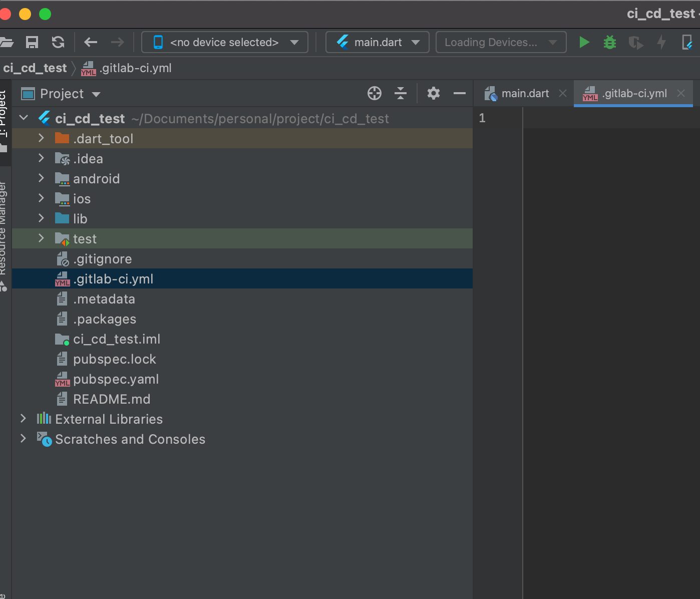This screenshot has height=599, width=700.
Task: Expand Scratches and Consoles node
Action: 23,439
